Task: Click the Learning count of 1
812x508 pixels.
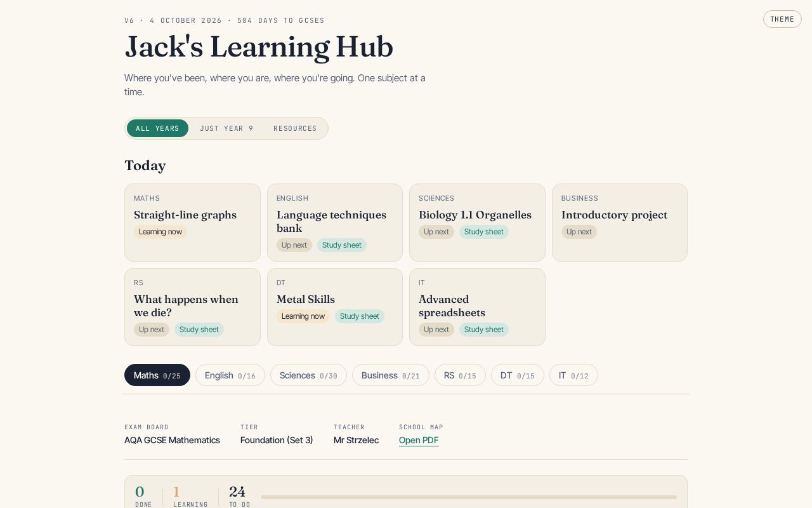Action: point(176,492)
